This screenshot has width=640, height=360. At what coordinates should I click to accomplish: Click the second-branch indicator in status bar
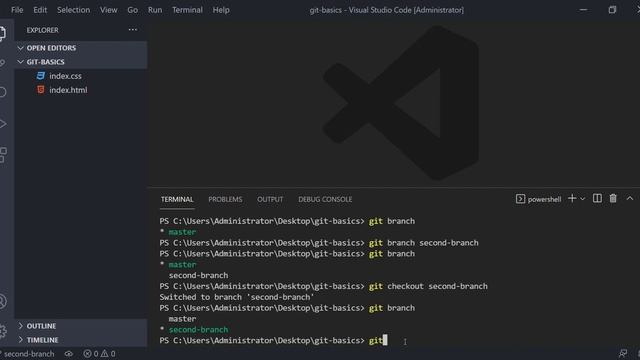[x=28, y=353]
